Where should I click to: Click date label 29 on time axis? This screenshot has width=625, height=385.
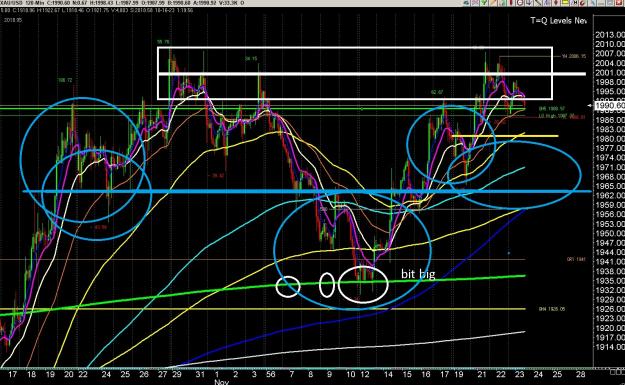[x=177, y=374]
